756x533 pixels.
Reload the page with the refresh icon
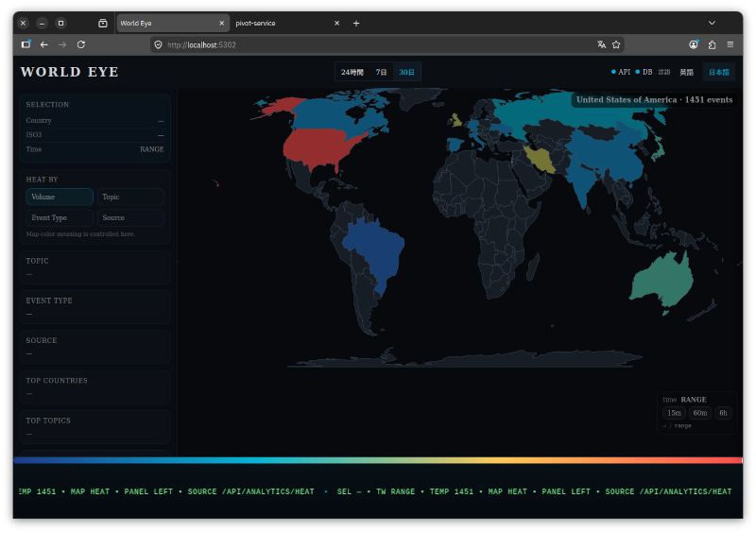(x=81, y=44)
